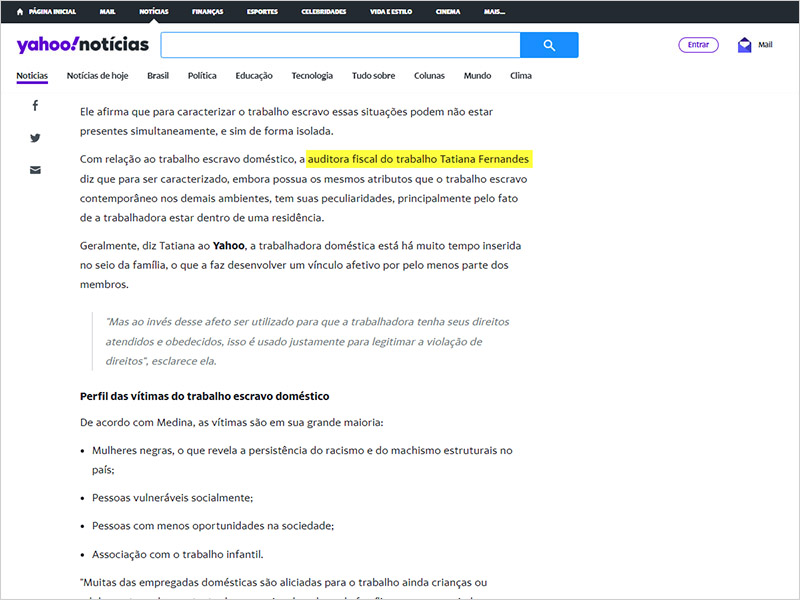Click highlighted text about Tatiana Fernandes
800x600 pixels.
[419, 159]
